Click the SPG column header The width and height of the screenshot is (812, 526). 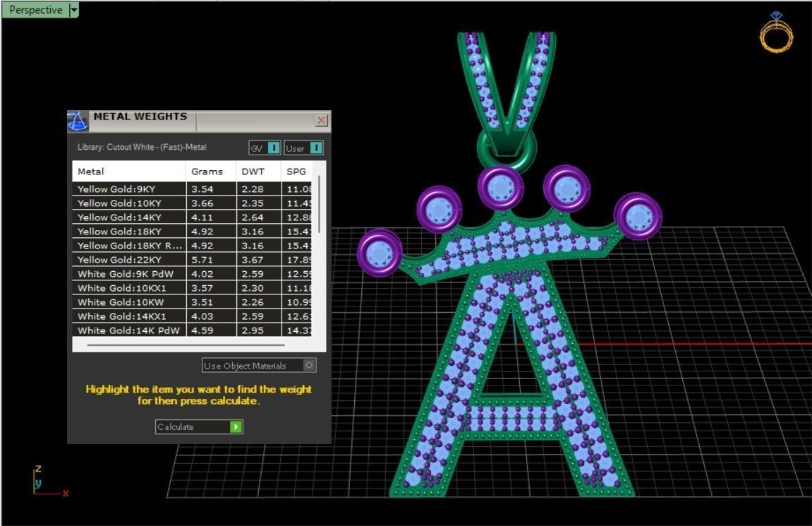297,171
